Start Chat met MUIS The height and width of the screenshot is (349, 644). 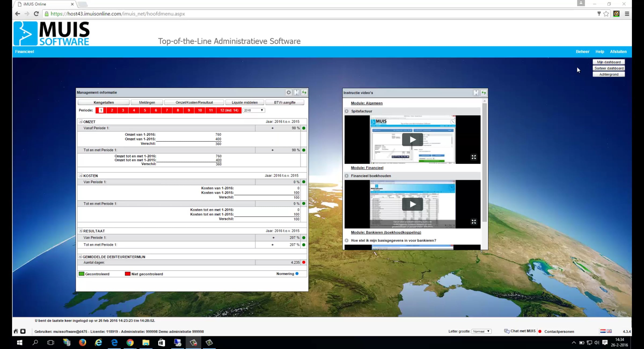(x=520, y=331)
